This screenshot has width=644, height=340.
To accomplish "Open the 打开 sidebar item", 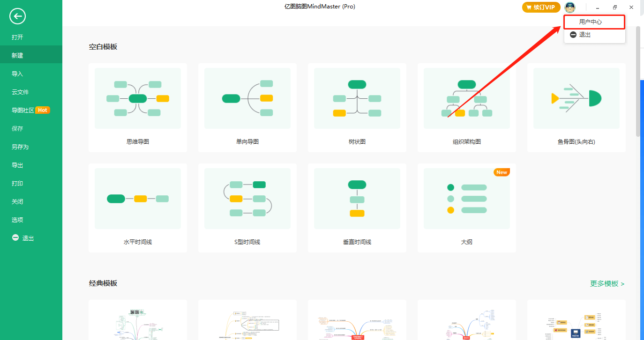I will pyautogui.click(x=31, y=37).
